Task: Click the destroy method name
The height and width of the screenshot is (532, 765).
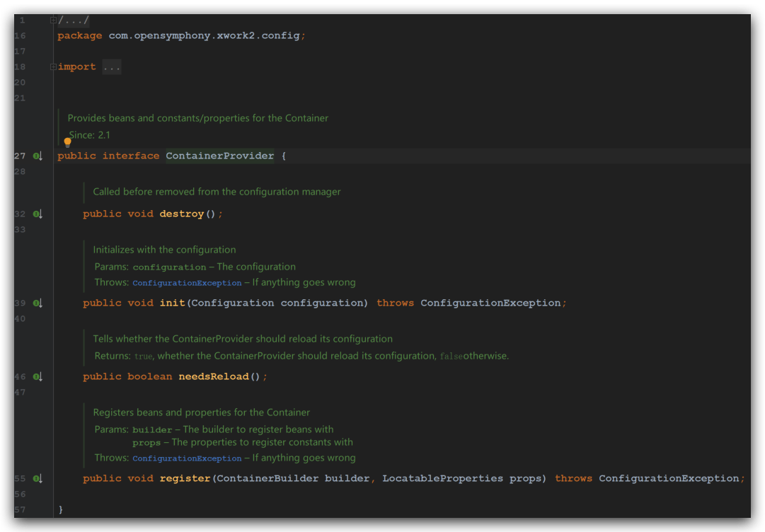Action: [x=181, y=214]
